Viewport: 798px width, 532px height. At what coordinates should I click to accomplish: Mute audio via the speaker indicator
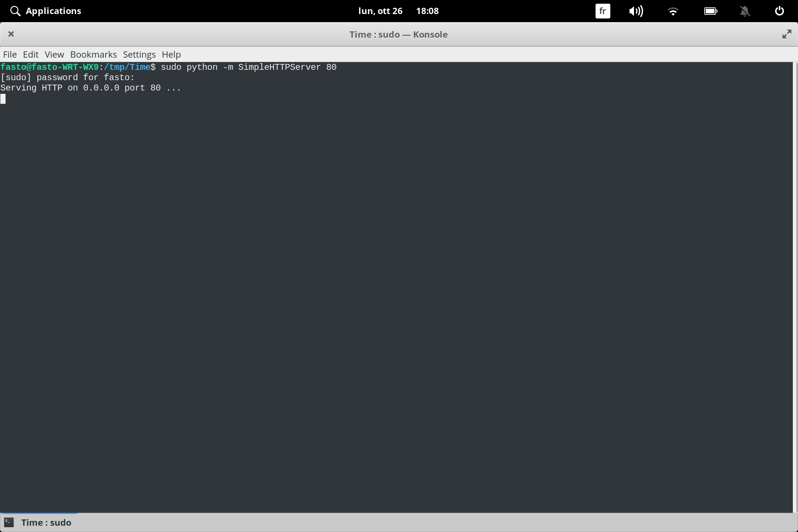tap(636, 11)
